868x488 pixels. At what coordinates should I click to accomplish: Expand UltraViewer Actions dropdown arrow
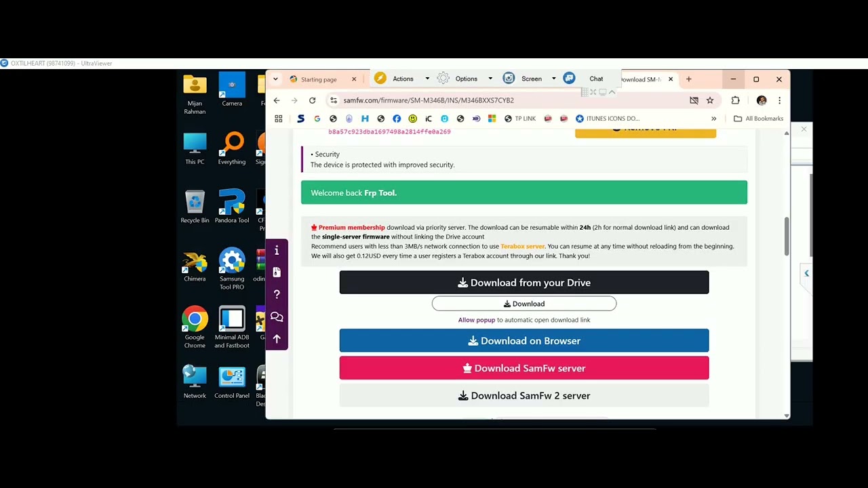pos(427,79)
